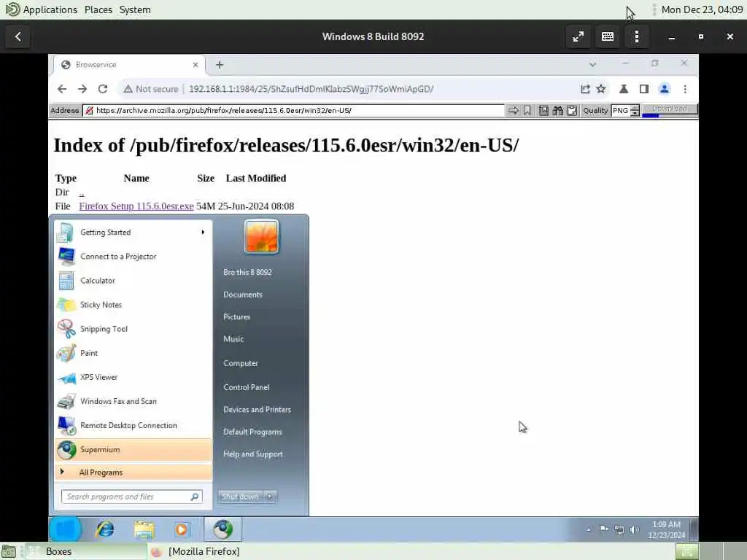This screenshot has height=560, width=747.
Task: Click the Browservice bookmarks book icon
Action: [x=543, y=111]
